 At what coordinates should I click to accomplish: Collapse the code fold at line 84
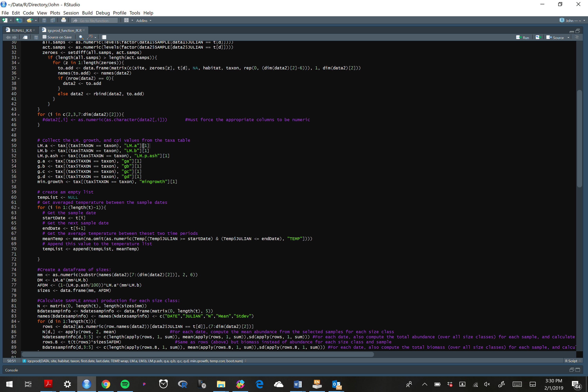(x=19, y=322)
